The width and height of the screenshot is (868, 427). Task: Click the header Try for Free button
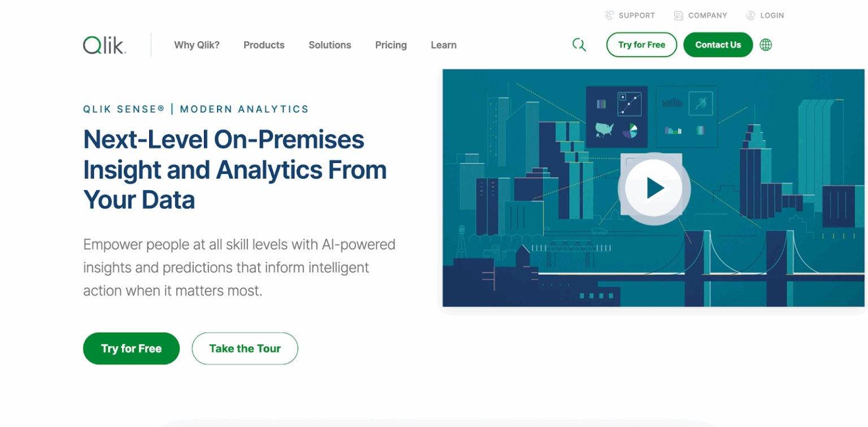pyautogui.click(x=641, y=45)
